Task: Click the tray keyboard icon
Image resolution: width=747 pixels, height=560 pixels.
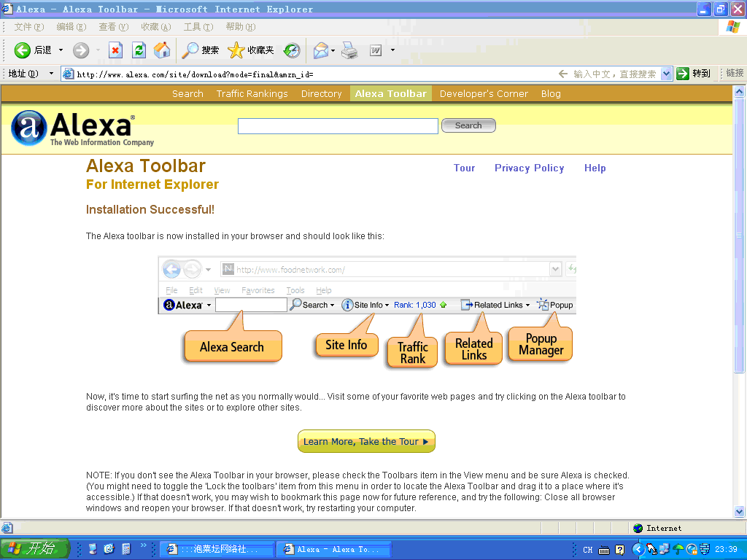Action: [603, 550]
